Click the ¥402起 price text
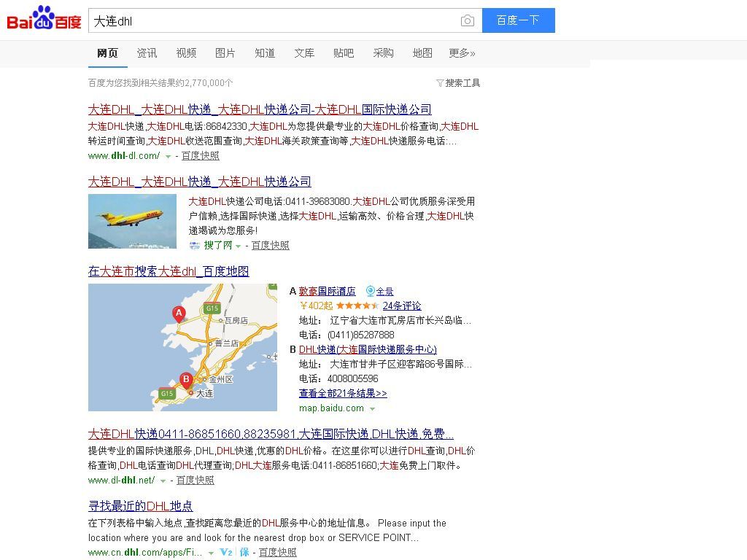 point(317,306)
